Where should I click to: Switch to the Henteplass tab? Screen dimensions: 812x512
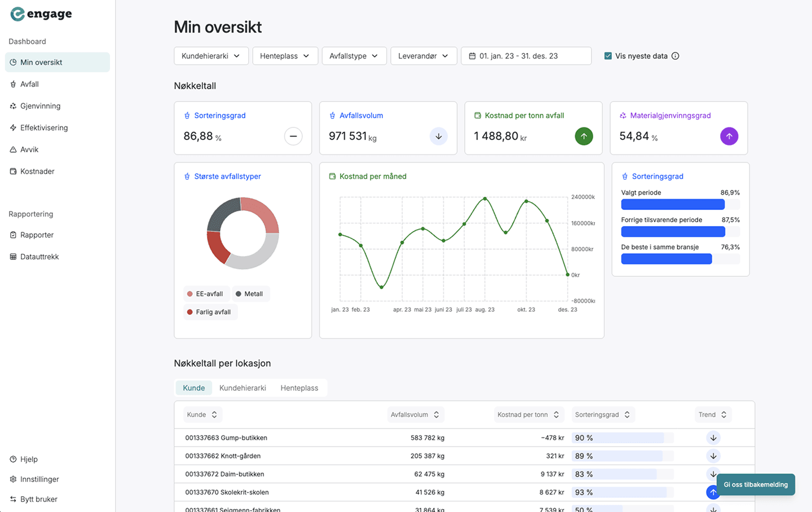point(299,388)
